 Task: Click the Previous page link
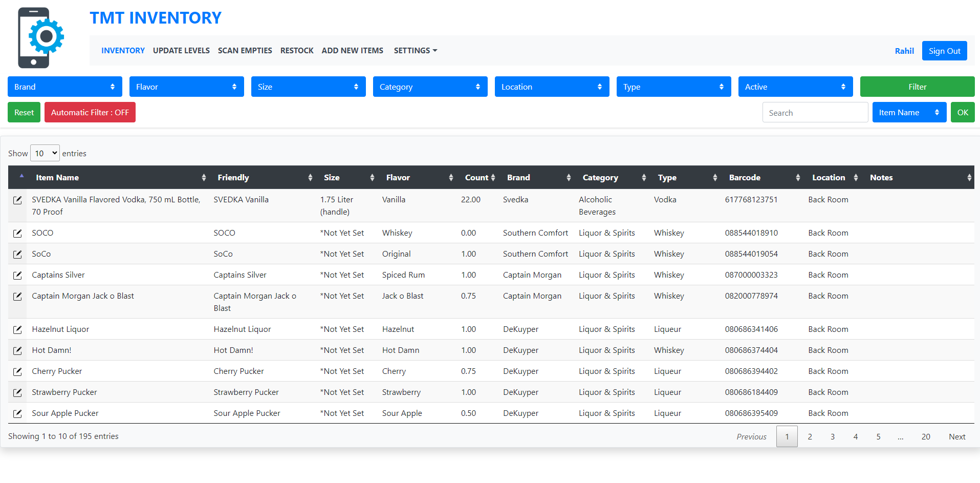tap(751, 436)
